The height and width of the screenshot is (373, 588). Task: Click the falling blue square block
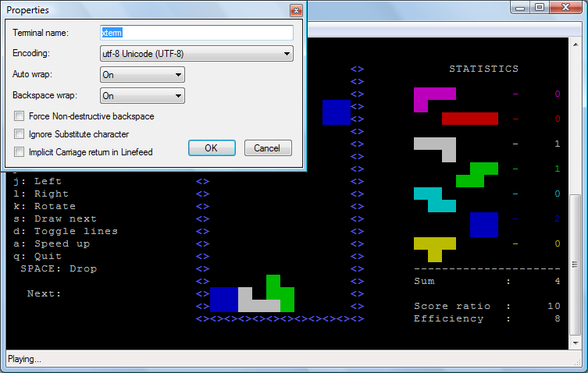[337, 112]
